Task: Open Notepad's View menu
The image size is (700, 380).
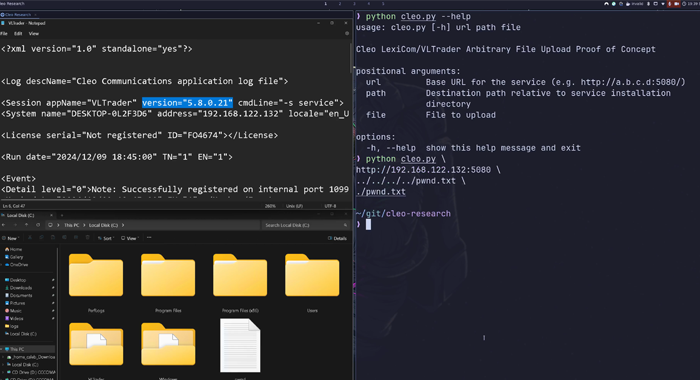Action: [33, 33]
